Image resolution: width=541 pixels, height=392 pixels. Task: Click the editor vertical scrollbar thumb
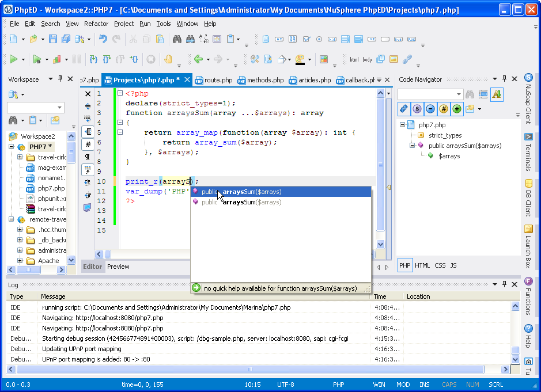point(381,165)
